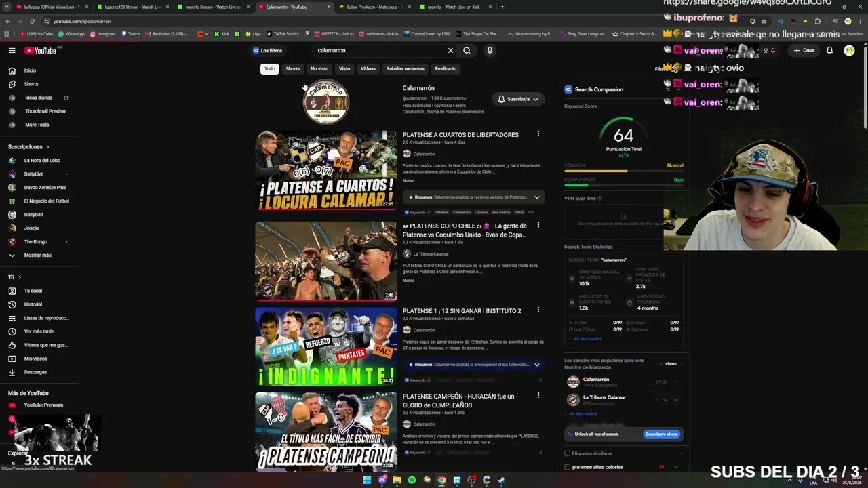868x488 pixels.
Task: Expand Mostrar más in subscriptions
Action: tap(37, 256)
